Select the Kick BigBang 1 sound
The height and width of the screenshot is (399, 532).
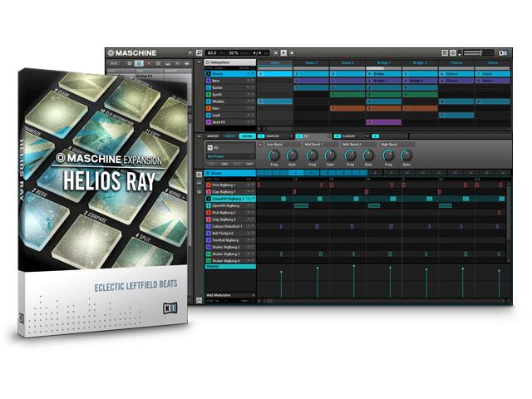230,185
